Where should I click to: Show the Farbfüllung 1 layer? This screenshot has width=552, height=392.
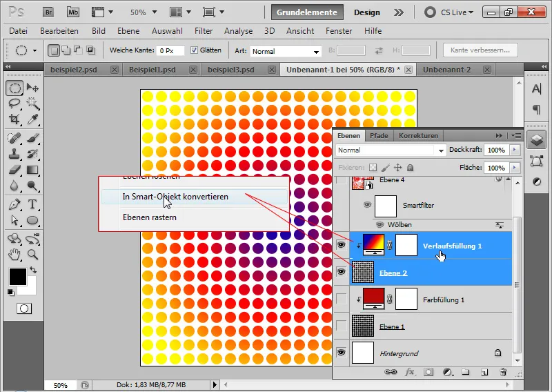pos(341,299)
